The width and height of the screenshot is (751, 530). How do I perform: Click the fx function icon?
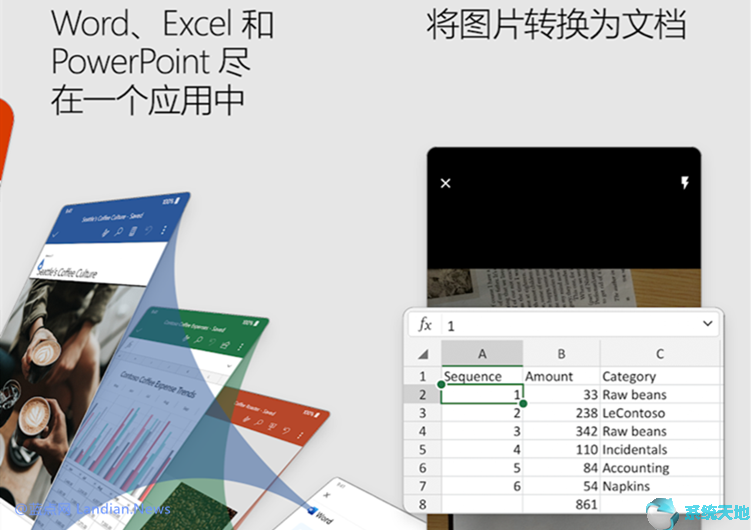pos(424,325)
